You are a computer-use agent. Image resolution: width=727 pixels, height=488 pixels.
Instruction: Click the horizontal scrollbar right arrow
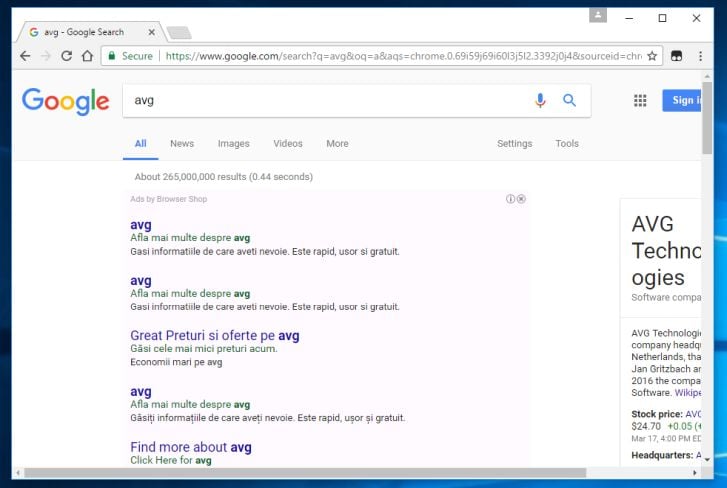point(695,473)
